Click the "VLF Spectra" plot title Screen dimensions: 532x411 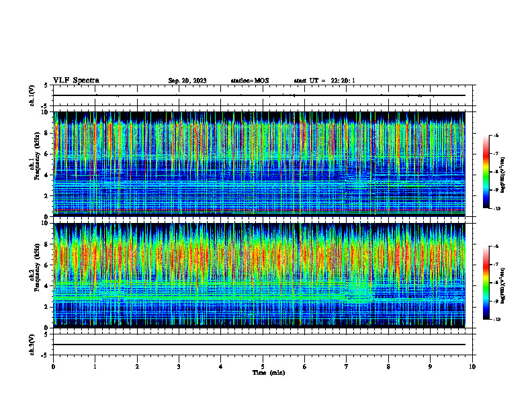tap(76, 81)
